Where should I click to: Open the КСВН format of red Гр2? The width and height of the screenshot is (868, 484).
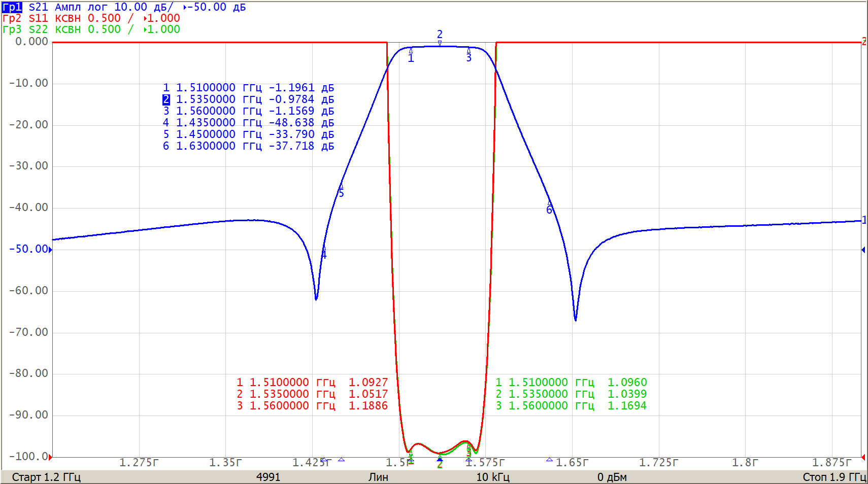(x=68, y=18)
